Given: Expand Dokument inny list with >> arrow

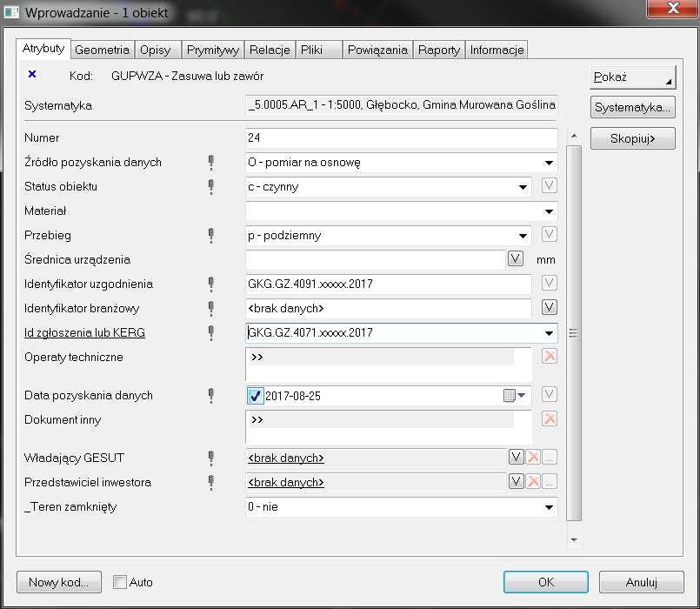Looking at the screenshot, I should 257,419.
